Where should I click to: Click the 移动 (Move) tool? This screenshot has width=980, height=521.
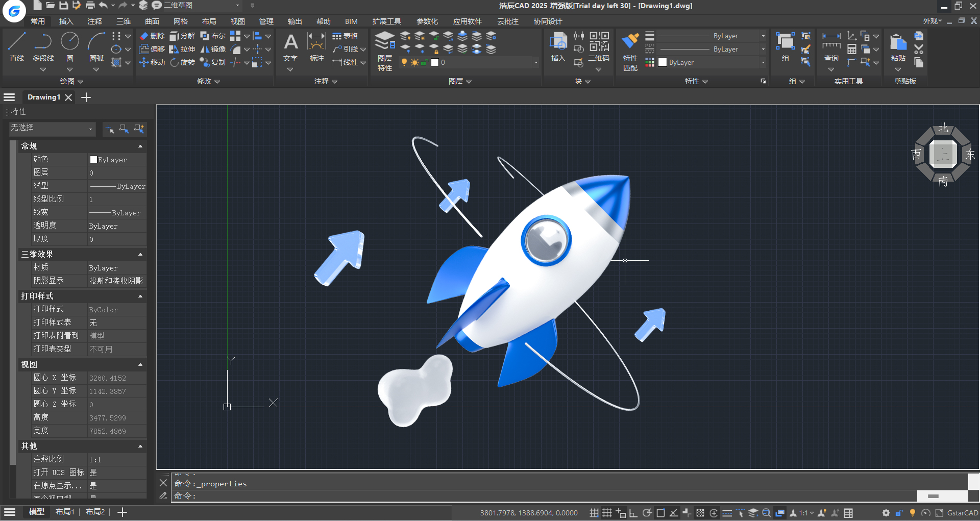pyautogui.click(x=152, y=62)
